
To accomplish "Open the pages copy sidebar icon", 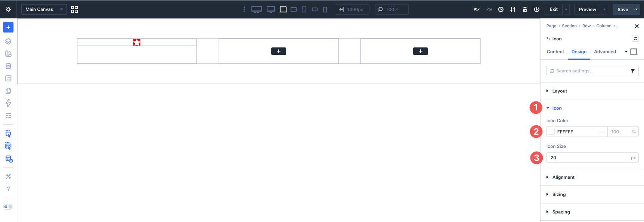I will point(8,91).
